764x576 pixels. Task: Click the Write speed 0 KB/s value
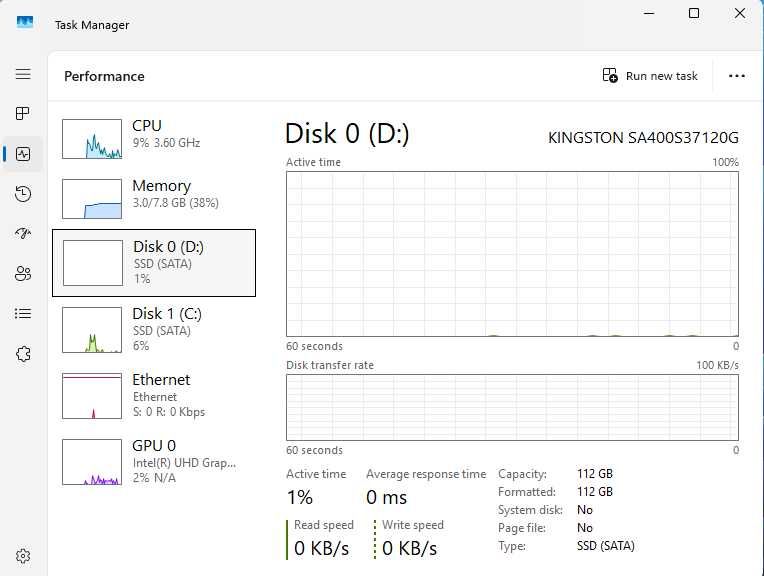[x=409, y=548]
